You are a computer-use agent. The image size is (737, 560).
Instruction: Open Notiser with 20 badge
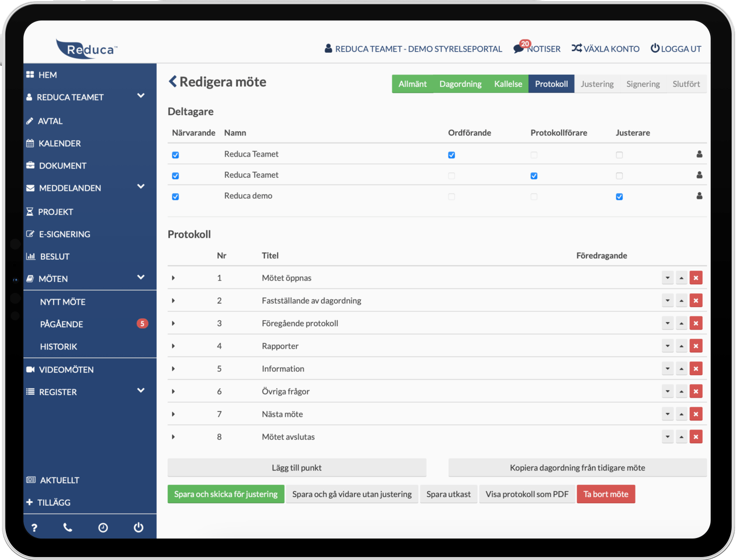537,49
